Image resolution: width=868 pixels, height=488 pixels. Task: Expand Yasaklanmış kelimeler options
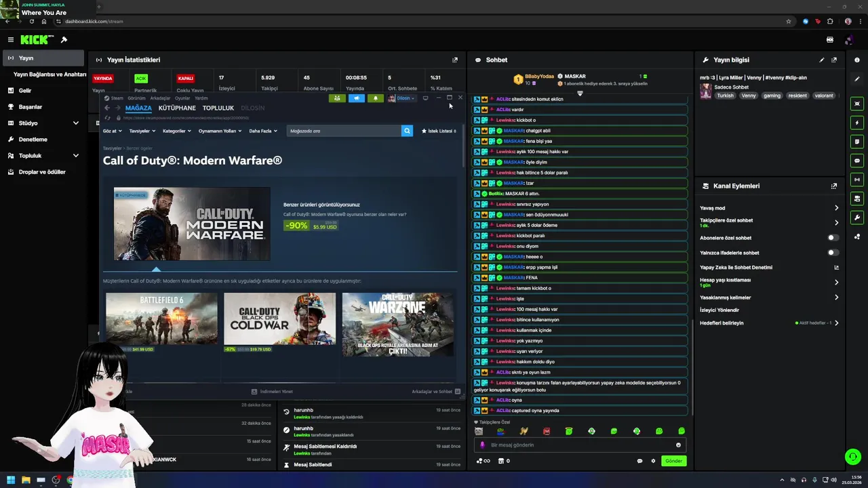pos(836,298)
